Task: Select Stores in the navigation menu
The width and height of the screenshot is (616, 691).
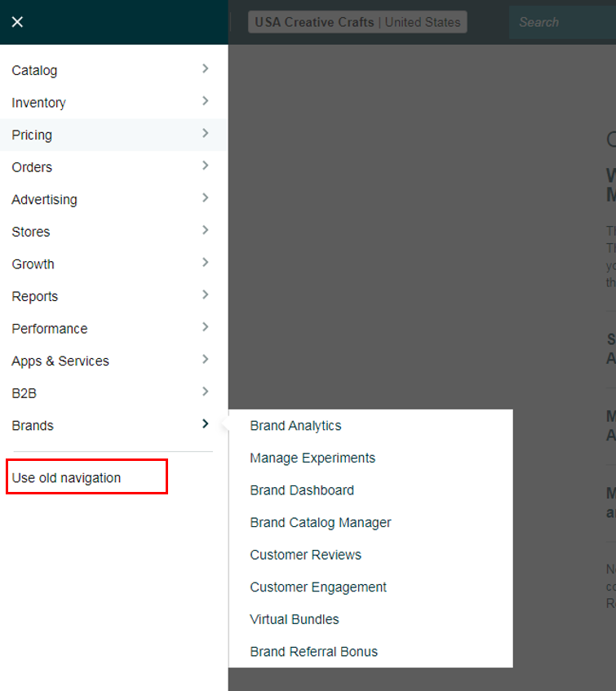Action: (x=31, y=232)
